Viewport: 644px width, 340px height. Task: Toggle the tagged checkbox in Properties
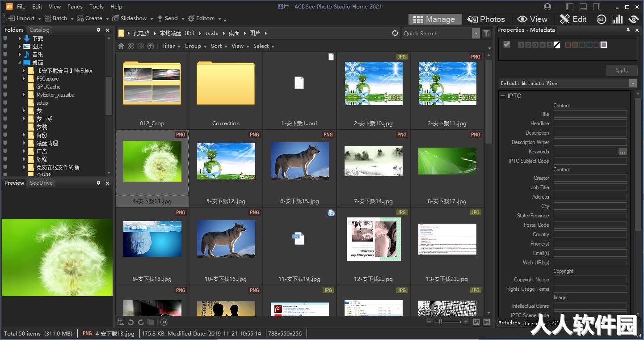(x=507, y=44)
